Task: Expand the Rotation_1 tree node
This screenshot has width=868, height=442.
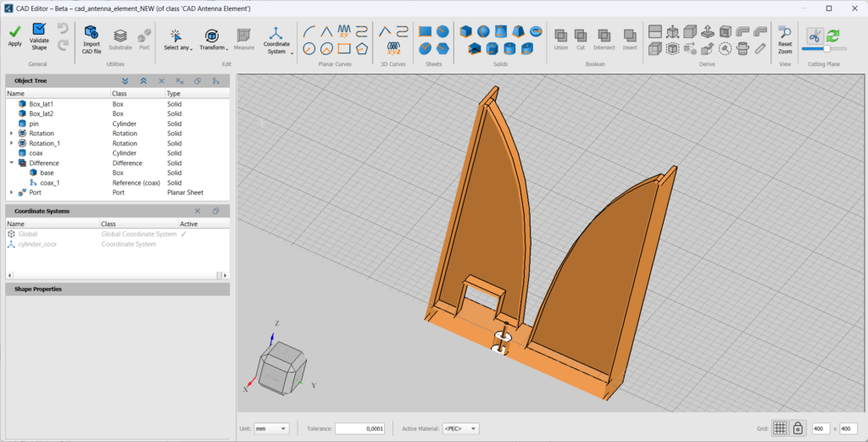Action: [12, 143]
